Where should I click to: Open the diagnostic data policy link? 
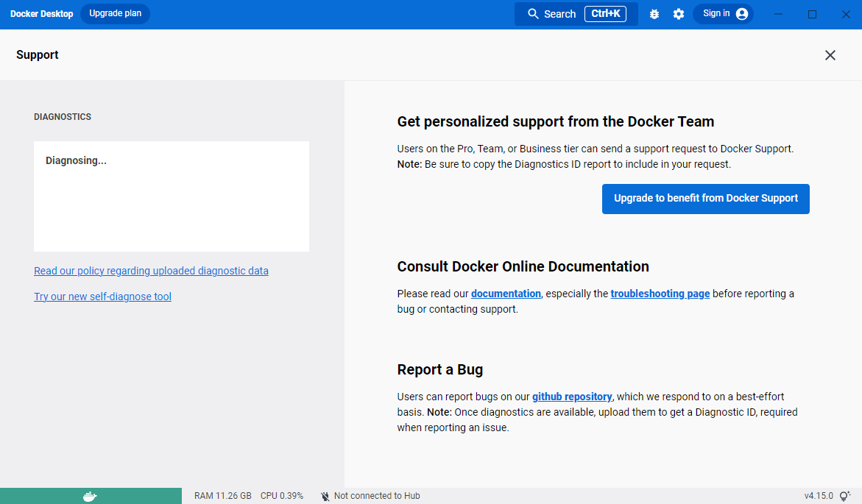coord(151,271)
